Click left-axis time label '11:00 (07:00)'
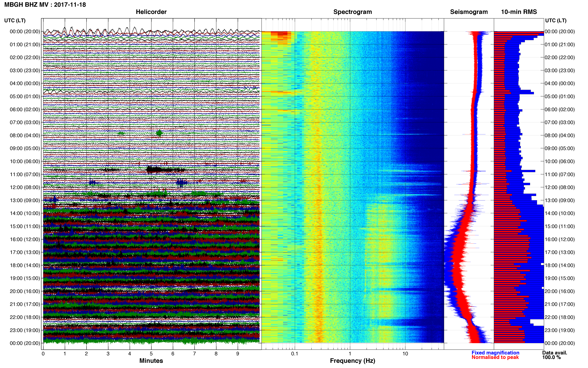Viewport: 588px width, 368px height. click(25, 174)
